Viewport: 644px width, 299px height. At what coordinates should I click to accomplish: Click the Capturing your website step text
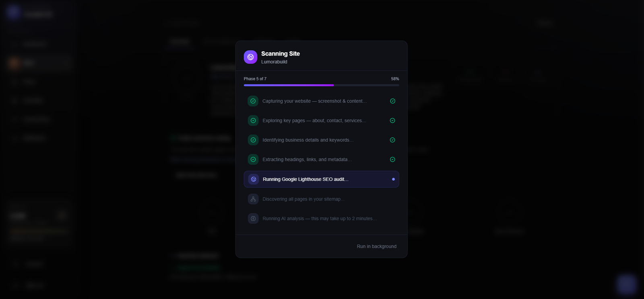click(x=314, y=101)
